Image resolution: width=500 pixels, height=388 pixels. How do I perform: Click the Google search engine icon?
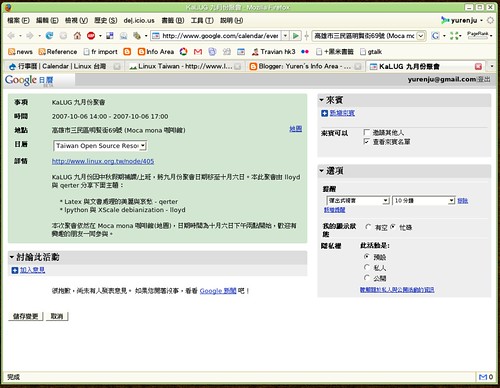point(435,35)
